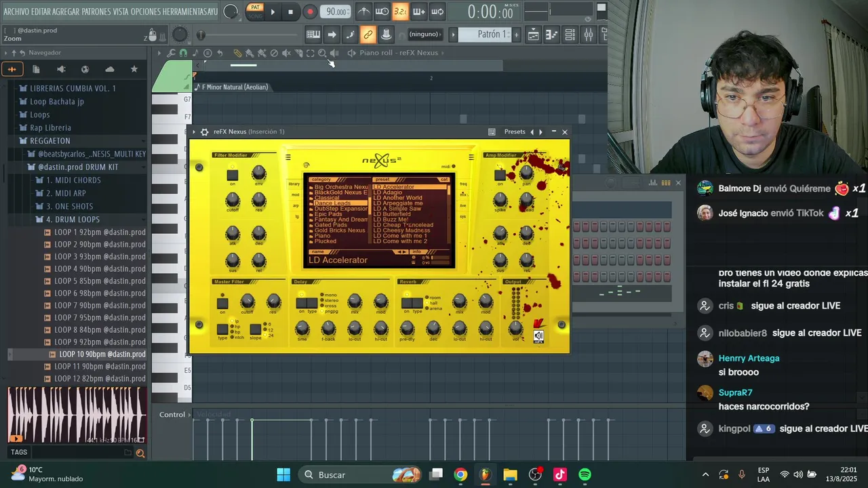Open the mixer view icon
The width and height of the screenshot is (868, 488).
coord(588,35)
